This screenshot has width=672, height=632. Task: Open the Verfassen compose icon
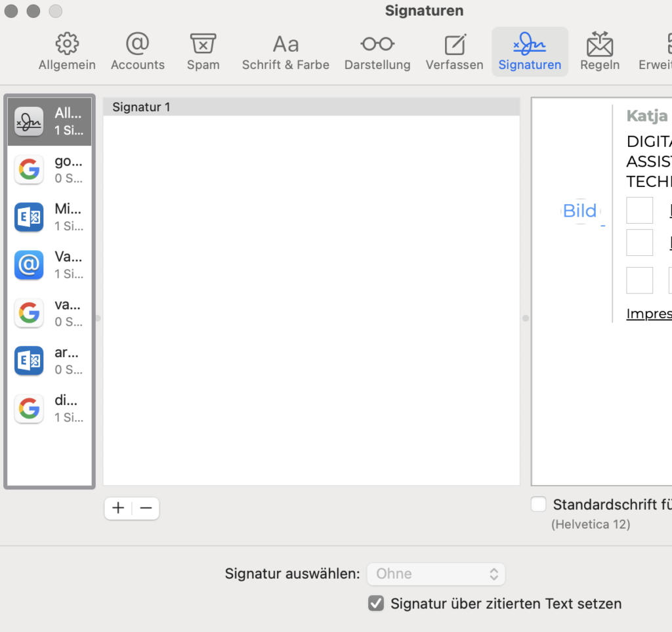coord(455,45)
